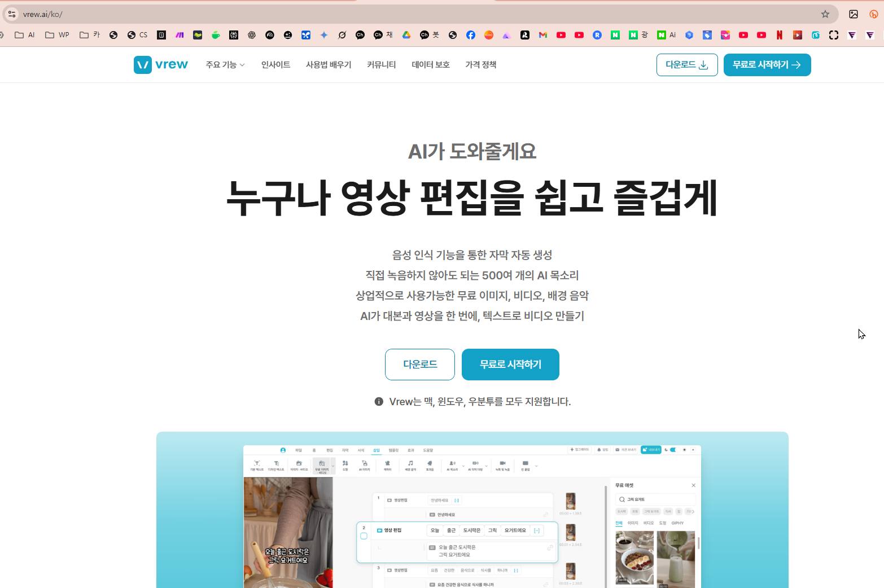Open the square brackets bookmark icon
This screenshot has width=884, height=588.
coord(834,35)
